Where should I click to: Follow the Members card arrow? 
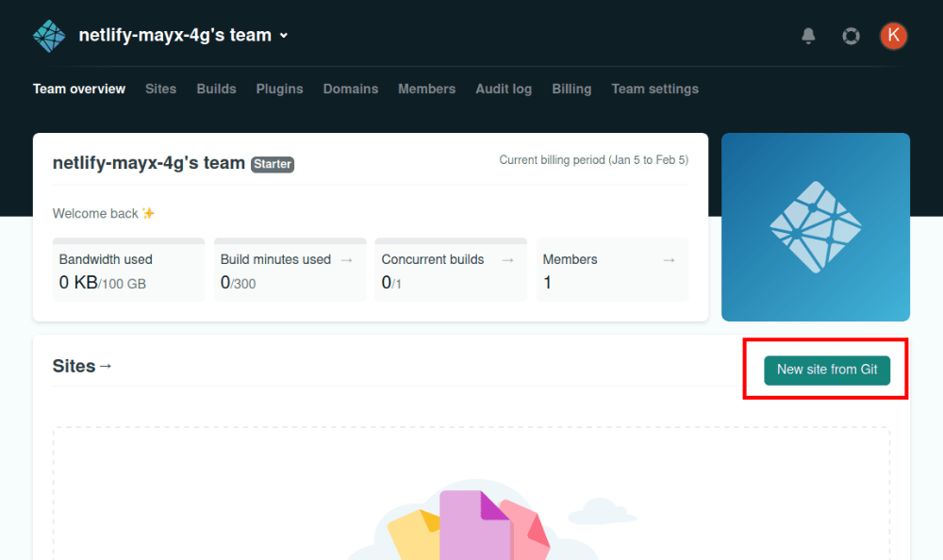tap(669, 259)
